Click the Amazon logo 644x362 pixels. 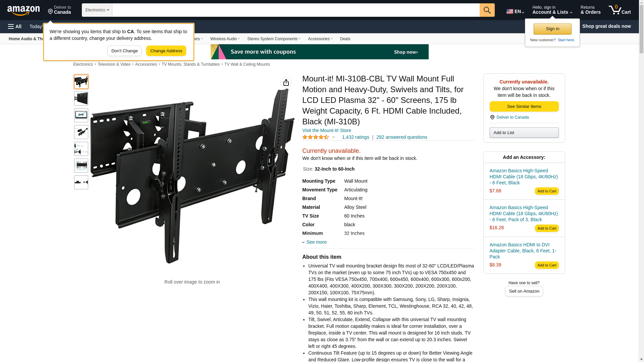pos(23,11)
